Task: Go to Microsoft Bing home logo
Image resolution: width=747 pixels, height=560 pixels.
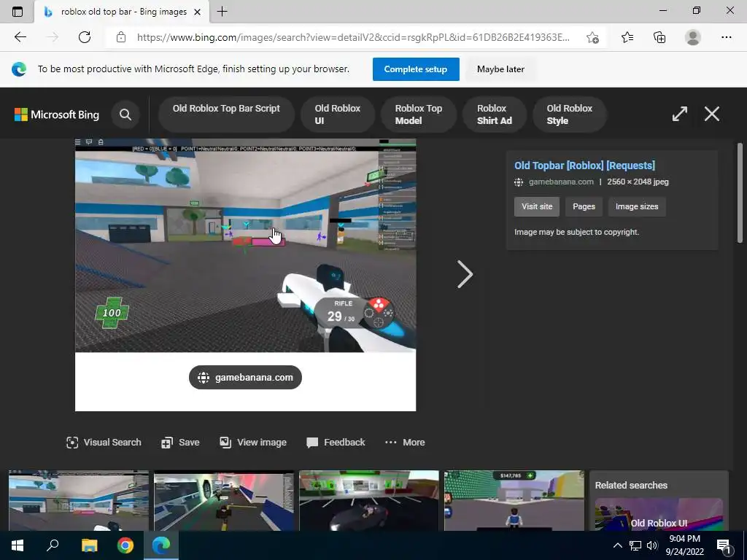Action: tap(57, 114)
